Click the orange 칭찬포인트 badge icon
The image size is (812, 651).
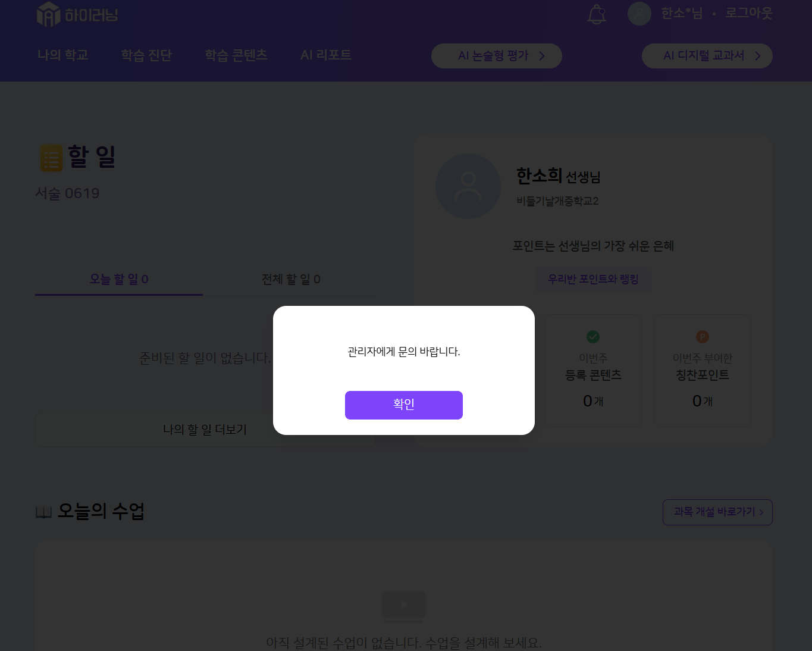click(x=703, y=337)
